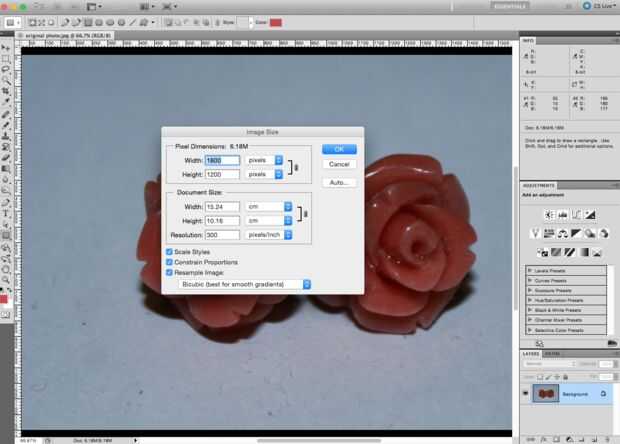Add an Exposure adjustment
This screenshot has width=620, height=444.
(x=590, y=215)
